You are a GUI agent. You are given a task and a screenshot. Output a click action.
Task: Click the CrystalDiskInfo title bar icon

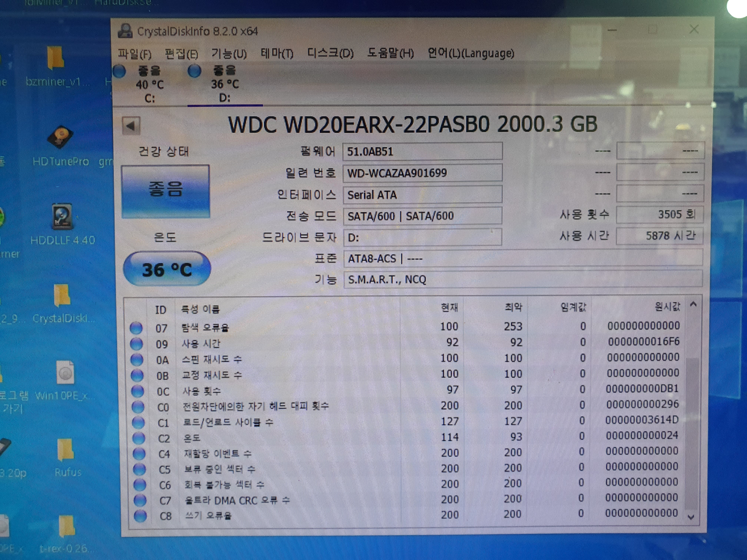click(x=125, y=31)
